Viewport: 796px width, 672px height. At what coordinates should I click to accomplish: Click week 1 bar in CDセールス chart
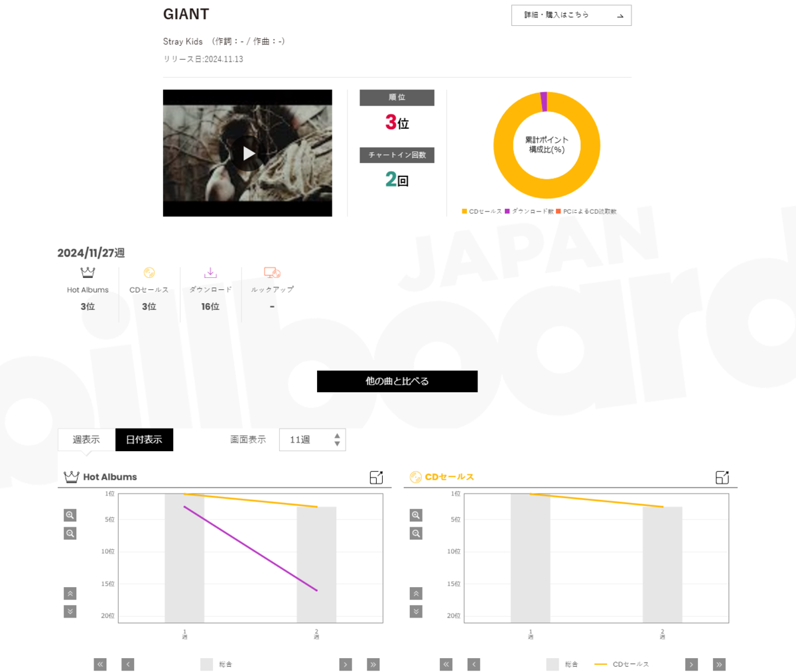(531, 558)
